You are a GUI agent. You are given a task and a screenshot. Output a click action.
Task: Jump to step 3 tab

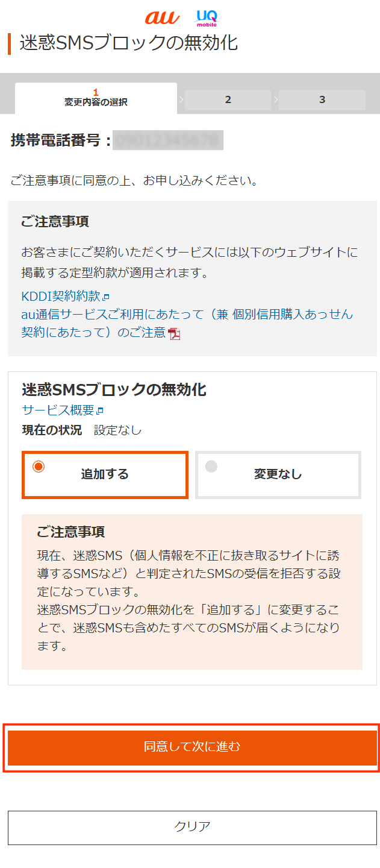(x=322, y=100)
